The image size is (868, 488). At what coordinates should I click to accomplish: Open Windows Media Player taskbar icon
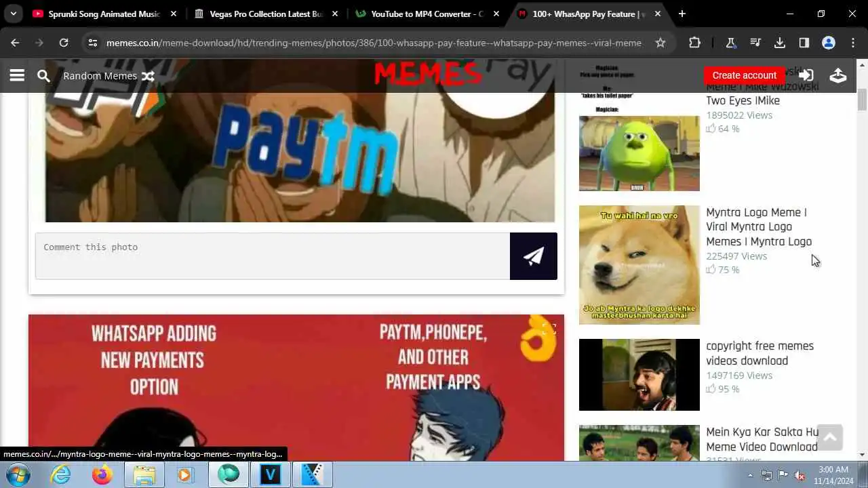[185, 474]
